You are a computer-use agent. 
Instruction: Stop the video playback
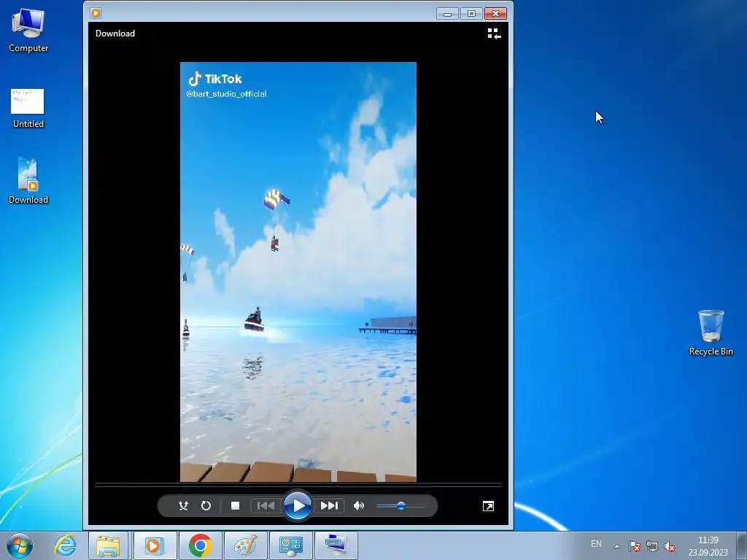(235, 506)
